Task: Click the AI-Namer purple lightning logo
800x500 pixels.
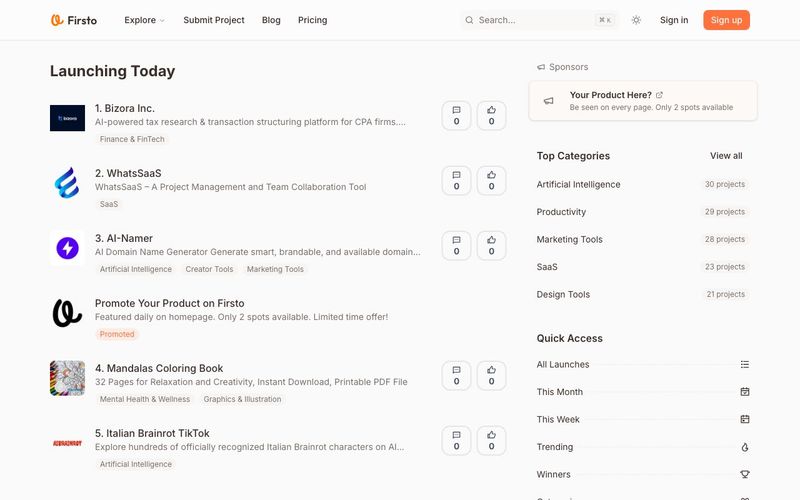Action: click(67, 248)
